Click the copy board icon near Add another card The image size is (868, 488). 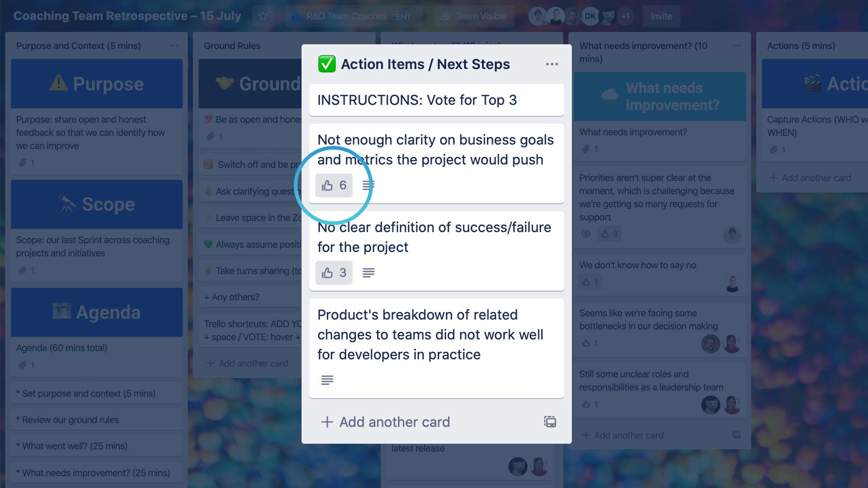[550, 421]
